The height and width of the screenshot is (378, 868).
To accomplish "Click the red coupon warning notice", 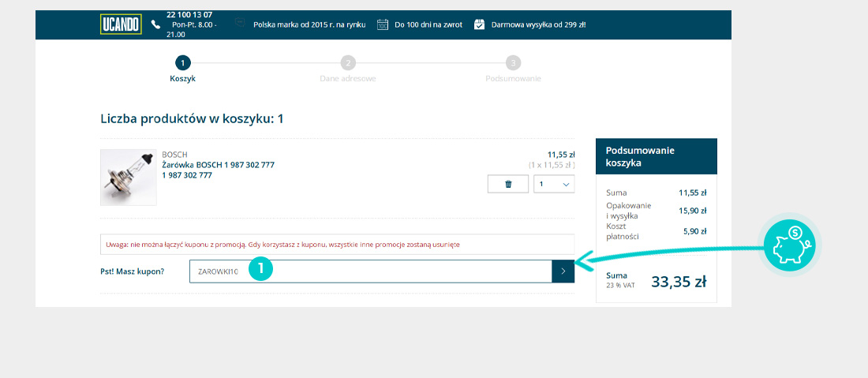I will pyautogui.click(x=337, y=245).
